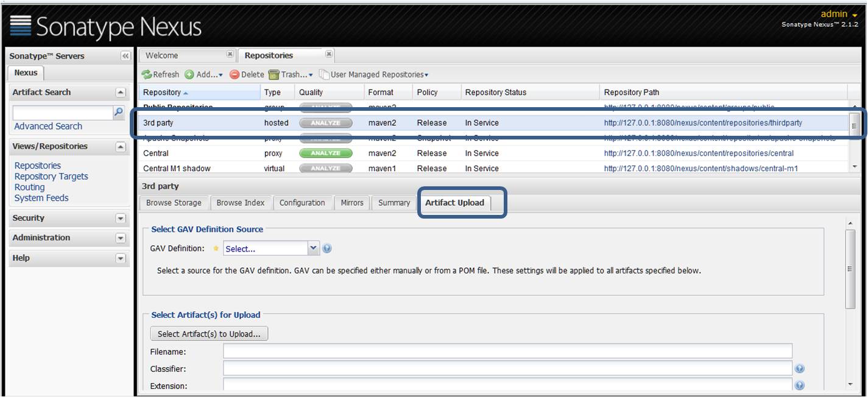
Task: Click Select Artifact(s) to Upload button
Action: [209, 333]
